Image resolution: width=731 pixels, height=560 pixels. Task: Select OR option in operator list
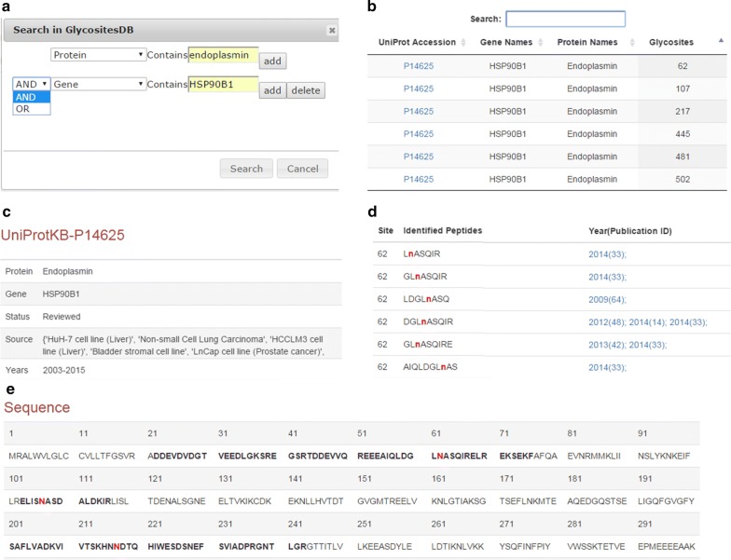coord(32,109)
